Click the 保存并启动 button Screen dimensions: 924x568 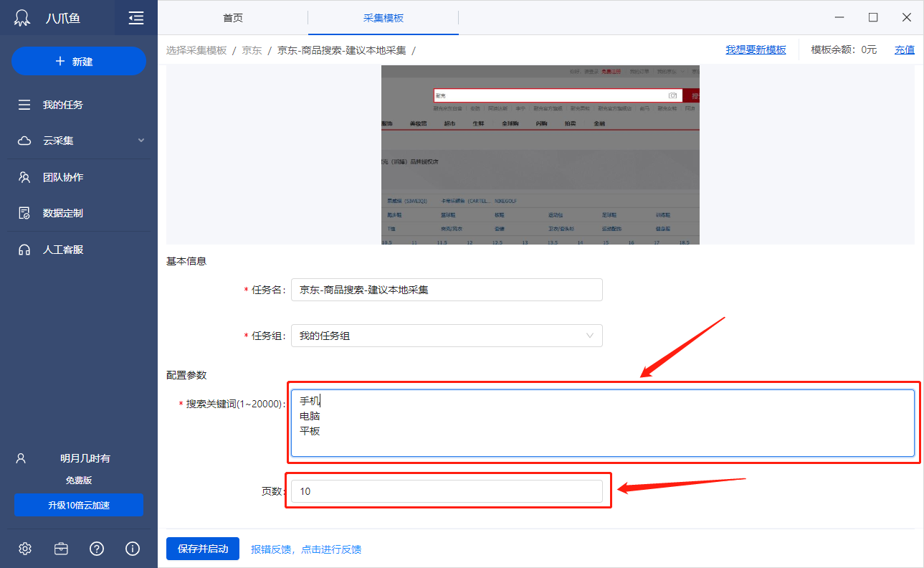203,549
